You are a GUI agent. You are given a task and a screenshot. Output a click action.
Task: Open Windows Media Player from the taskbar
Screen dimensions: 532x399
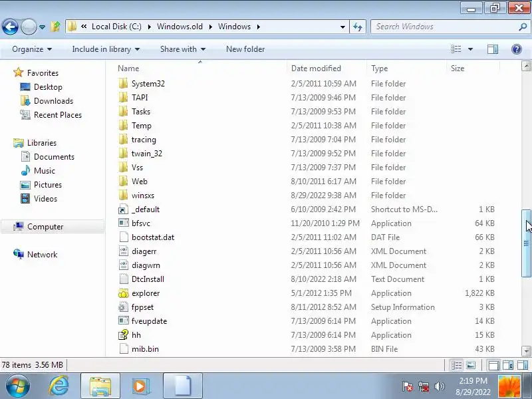click(x=140, y=386)
